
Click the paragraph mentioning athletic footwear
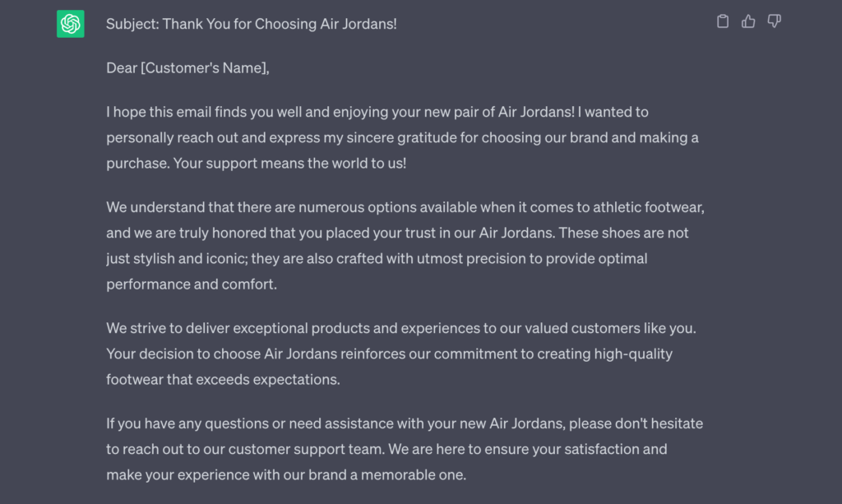pyautogui.click(x=403, y=245)
